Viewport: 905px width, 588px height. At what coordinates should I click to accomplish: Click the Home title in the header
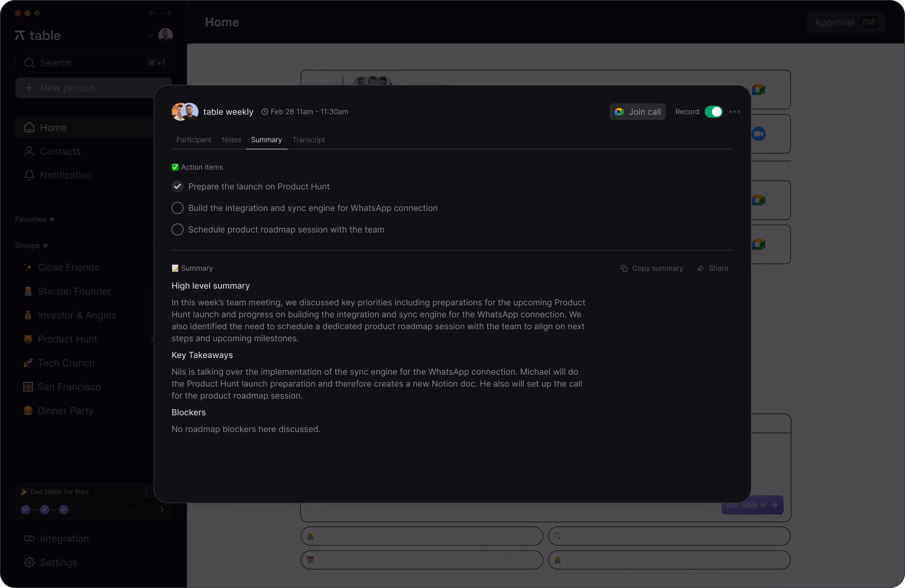click(x=222, y=22)
